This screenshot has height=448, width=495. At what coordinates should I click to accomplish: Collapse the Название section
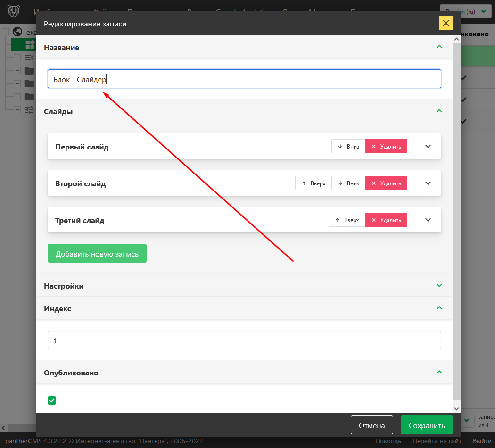pos(439,47)
